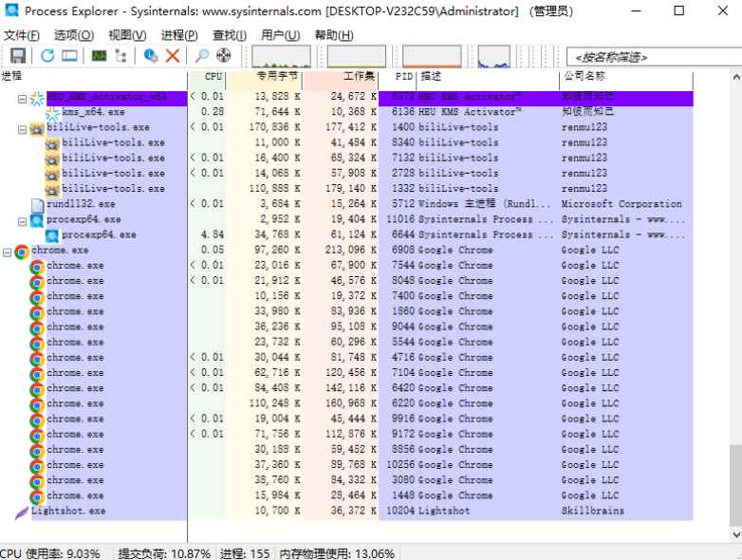Click the first CPU usage mini graph

281,56
